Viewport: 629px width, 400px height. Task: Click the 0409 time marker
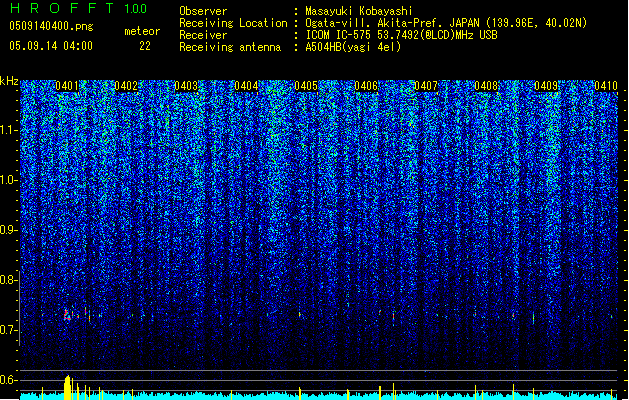click(546, 86)
